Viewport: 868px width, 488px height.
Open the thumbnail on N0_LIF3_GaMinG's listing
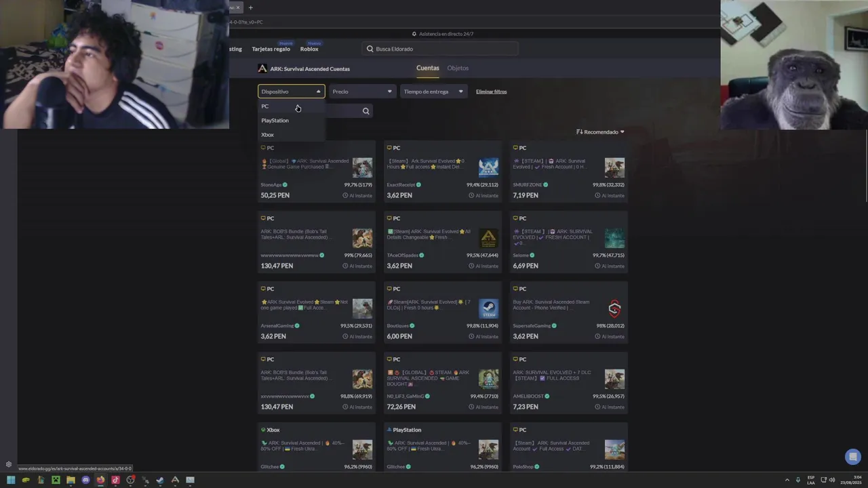point(488,379)
